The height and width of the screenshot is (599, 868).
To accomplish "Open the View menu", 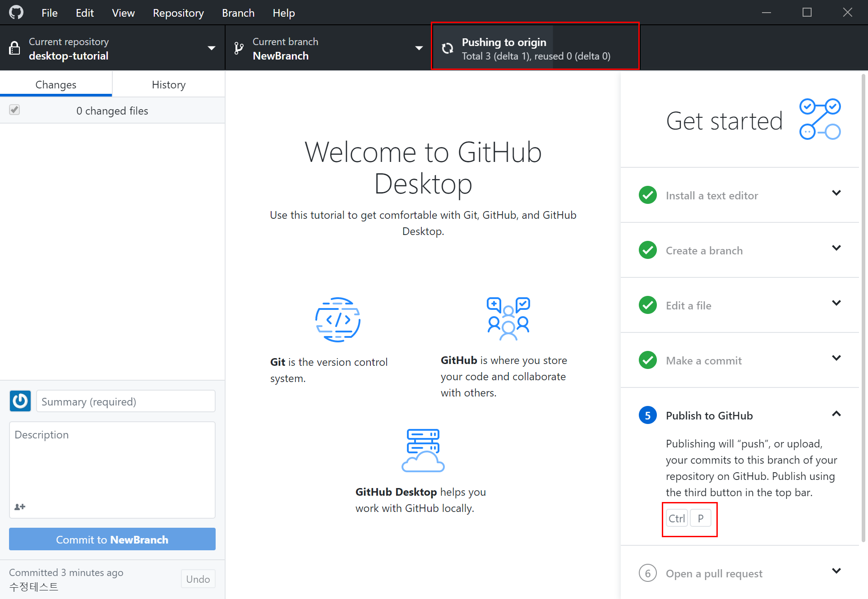I will tap(123, 13).
